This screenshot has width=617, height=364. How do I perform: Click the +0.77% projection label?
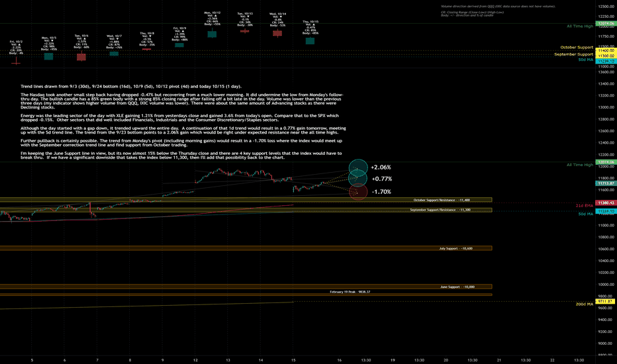coord(382,179)
